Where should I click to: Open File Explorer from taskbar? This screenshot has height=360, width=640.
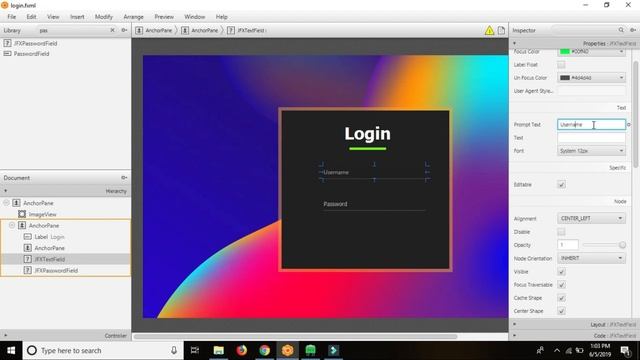point(218,351)
